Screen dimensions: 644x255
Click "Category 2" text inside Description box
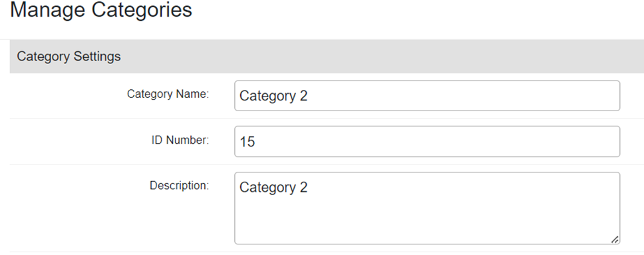(273, 188)
